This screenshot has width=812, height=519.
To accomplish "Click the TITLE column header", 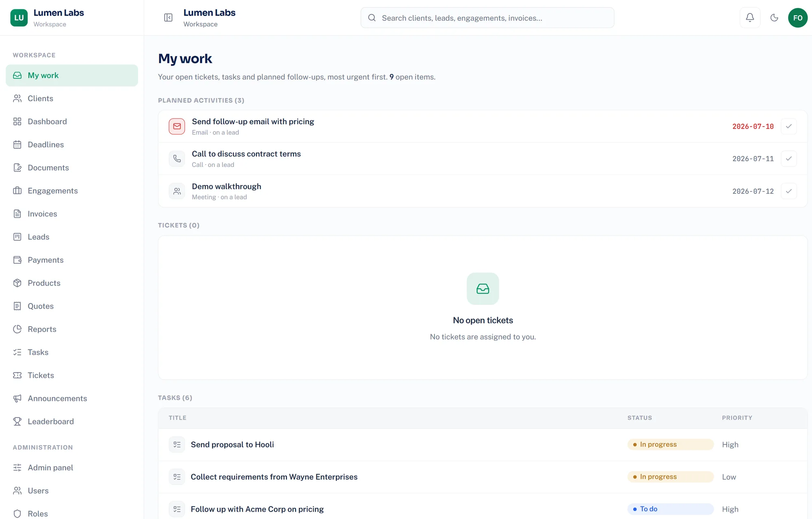I will tap(177, 418).
